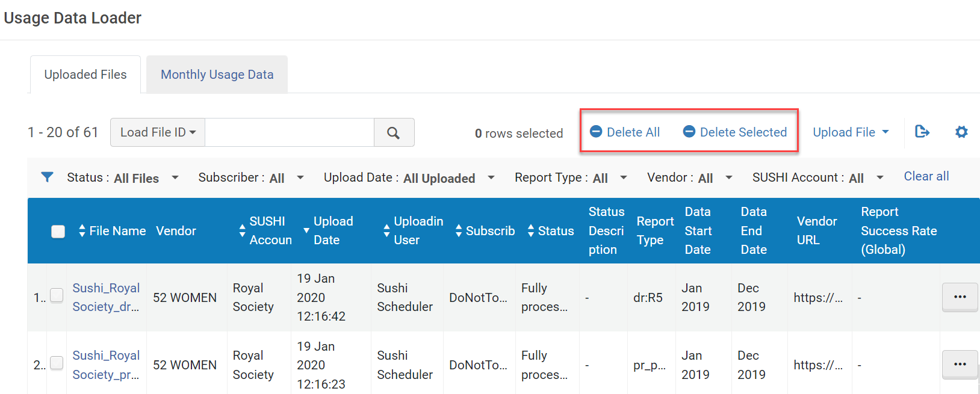Click the Delete Selected button
This screenshot has height=394, width=980.
pos(735,132)
